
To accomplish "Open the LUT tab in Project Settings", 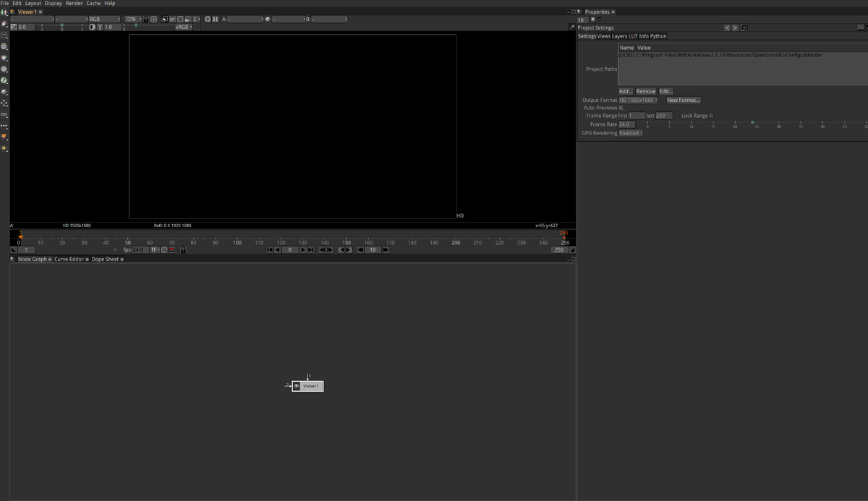I will [633, 36].
